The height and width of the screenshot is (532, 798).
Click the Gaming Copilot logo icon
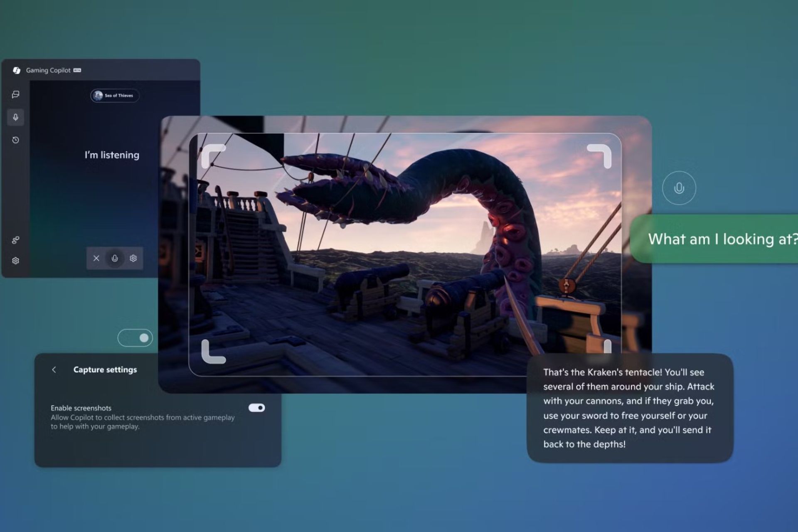[17, 70]
